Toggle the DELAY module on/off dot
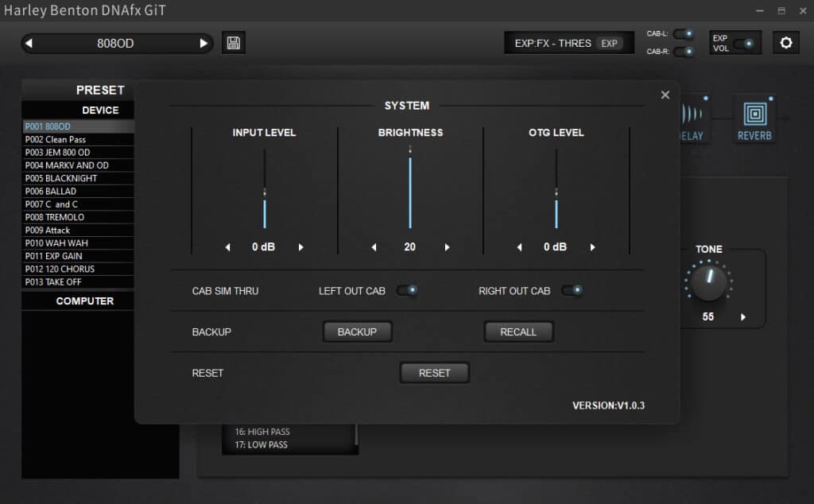This screenshot has width=814, height=504. [706, 98]
